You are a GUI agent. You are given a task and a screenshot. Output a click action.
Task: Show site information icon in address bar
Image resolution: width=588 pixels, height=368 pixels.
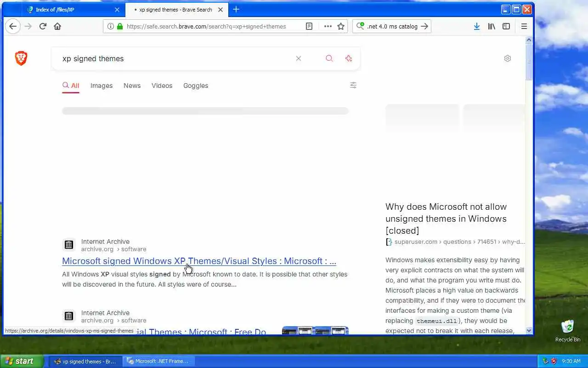pos(110,26)
